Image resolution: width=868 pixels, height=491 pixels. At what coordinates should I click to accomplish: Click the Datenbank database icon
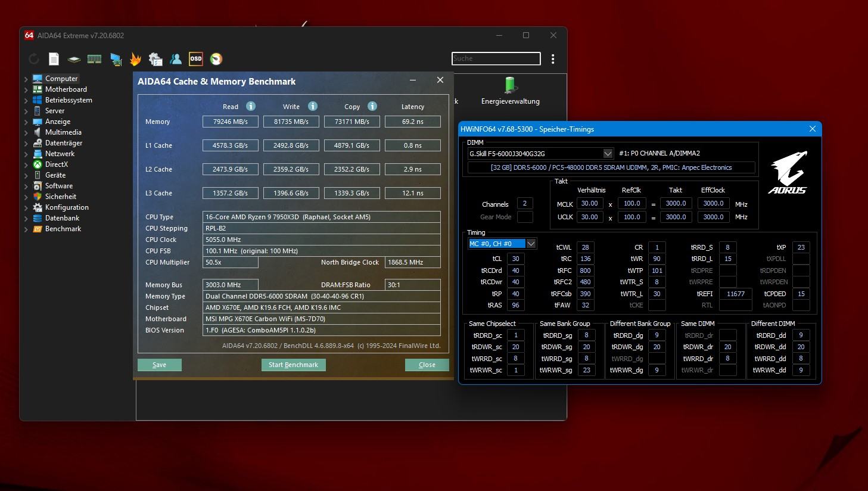(38, 218)
